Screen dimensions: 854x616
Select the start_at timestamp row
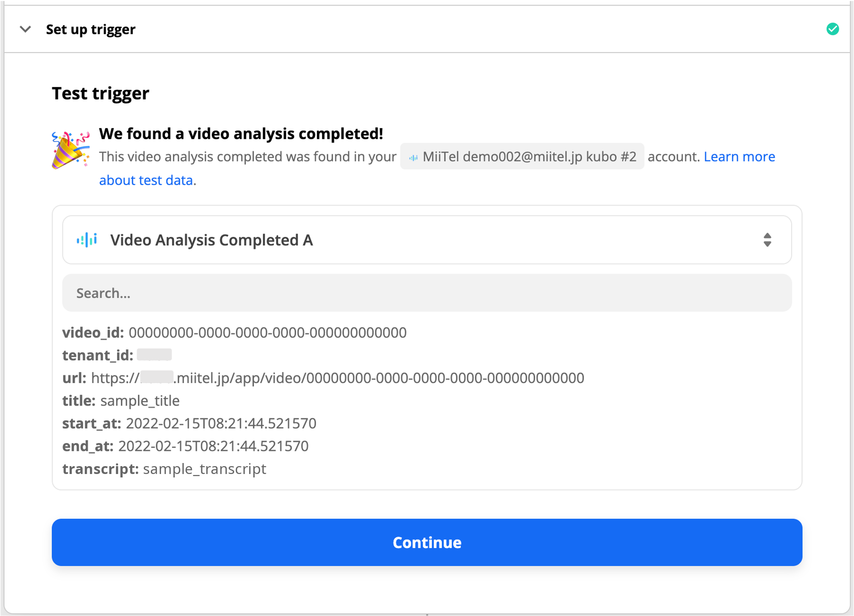189,423
